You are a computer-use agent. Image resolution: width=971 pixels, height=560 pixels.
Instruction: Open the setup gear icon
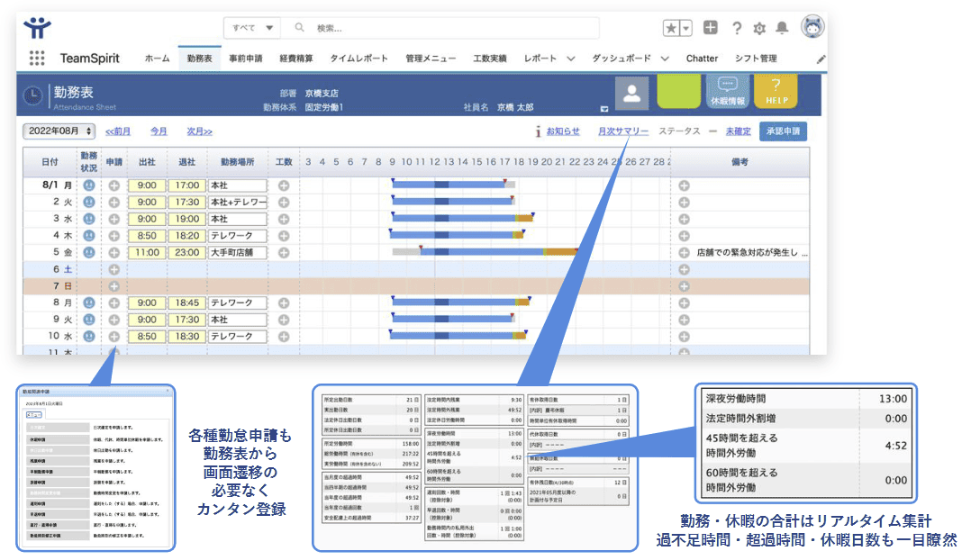759,28
